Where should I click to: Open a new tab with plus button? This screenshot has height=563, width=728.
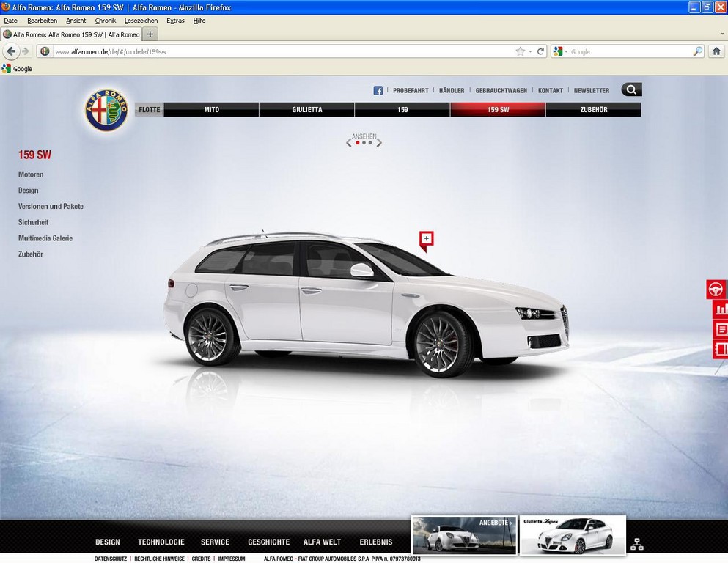tap(150, 34)
